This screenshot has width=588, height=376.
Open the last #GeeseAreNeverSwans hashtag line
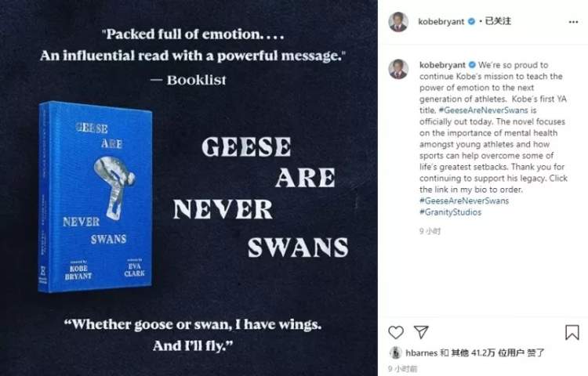pos(464,201)
